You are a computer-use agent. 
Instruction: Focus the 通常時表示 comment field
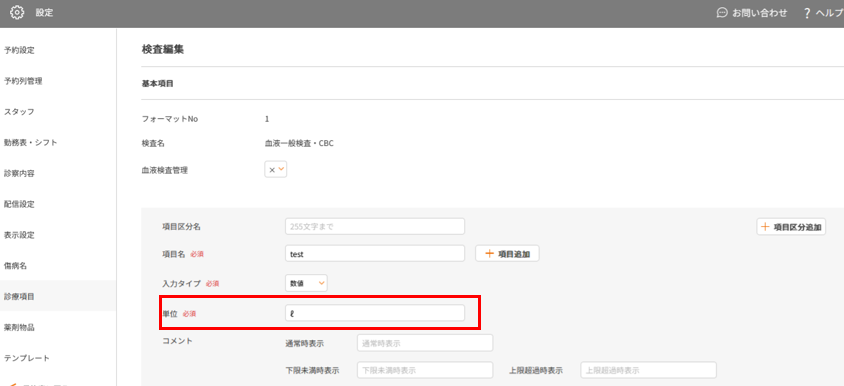point(425,343)
